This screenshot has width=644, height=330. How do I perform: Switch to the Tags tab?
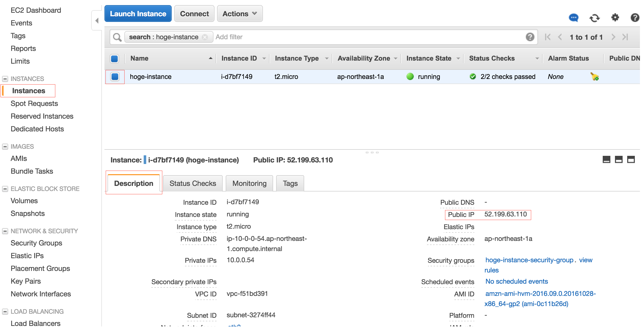click(290, 183)
